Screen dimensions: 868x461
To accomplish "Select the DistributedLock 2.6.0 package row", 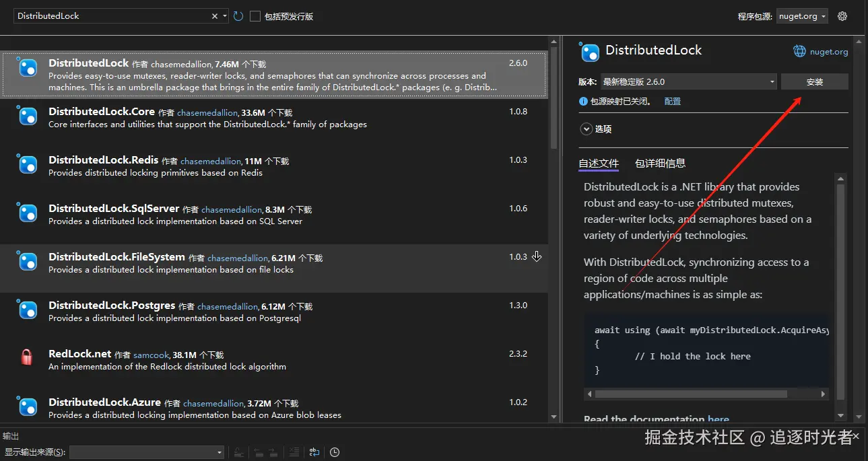I will click(x=274, y=74).
